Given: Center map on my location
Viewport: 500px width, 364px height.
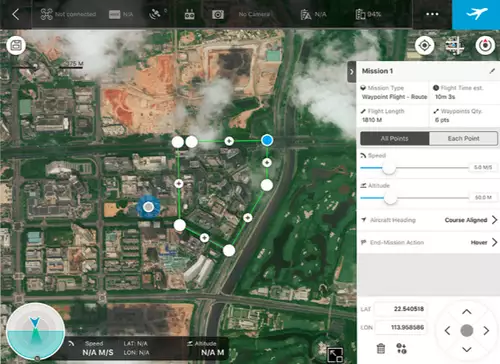Looking at the screenshot, I should (x=424, y=45).
